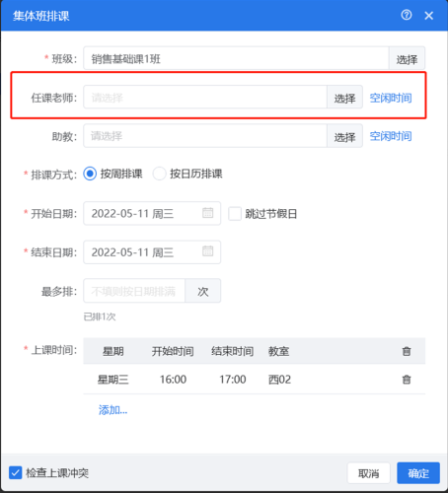Click 选择 button beside 助教 field

(344, 136)
